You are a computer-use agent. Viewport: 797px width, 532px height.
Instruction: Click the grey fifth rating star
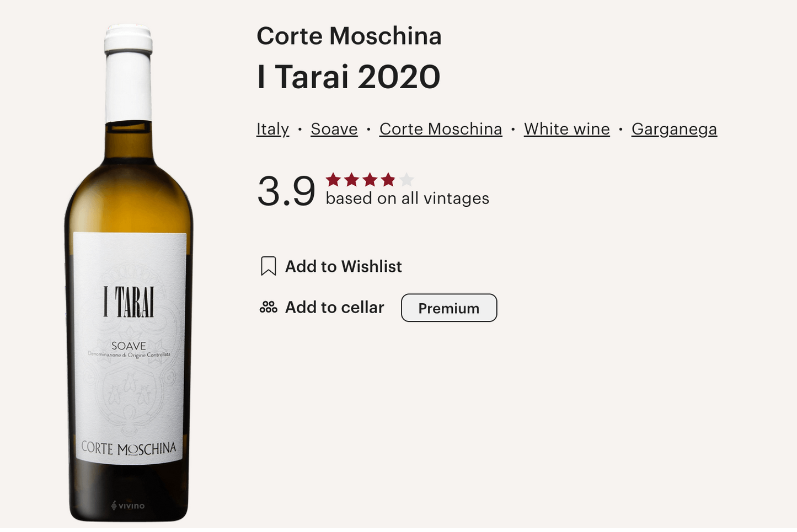click(x=406, y=180)
